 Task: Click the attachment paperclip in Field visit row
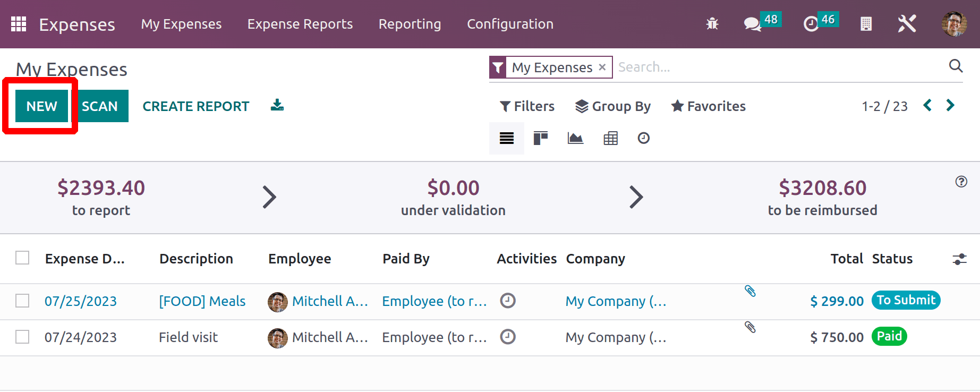pyautogui.click(x=750, y=327)
